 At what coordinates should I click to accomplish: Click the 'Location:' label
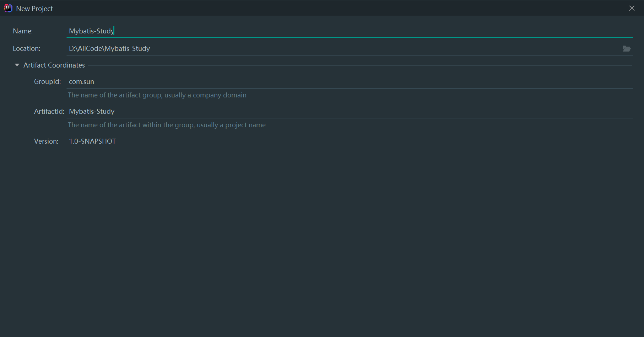(26, 48)
